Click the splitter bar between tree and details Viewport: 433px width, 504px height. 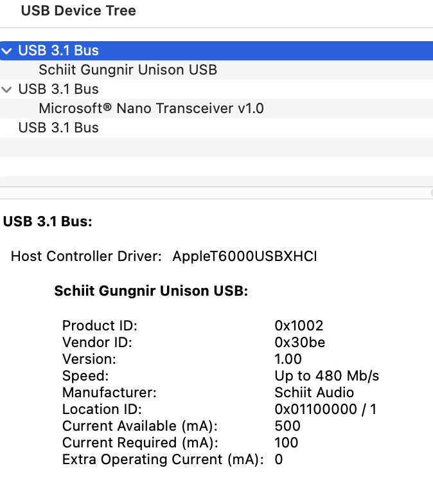tap(216, 193)
